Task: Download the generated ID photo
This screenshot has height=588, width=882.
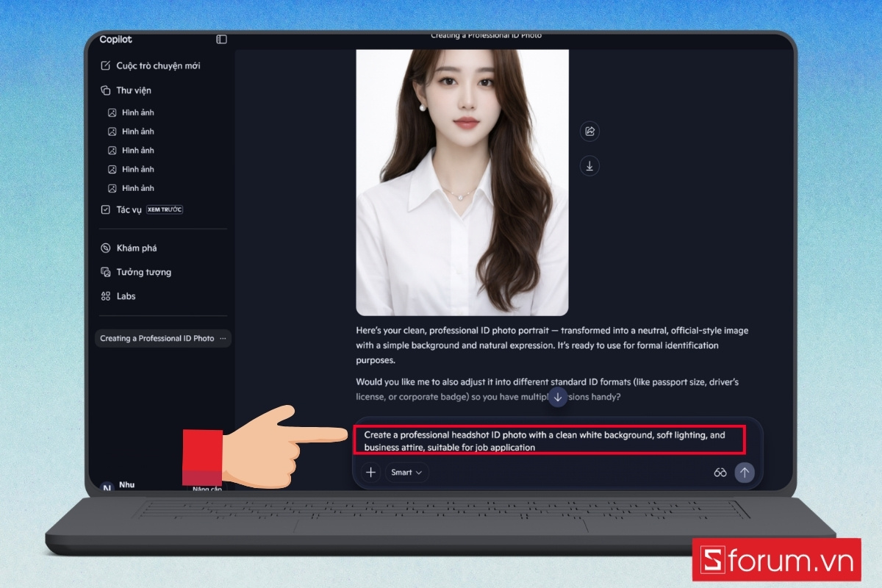Action: pyautogui.click(x=589, y=166)
